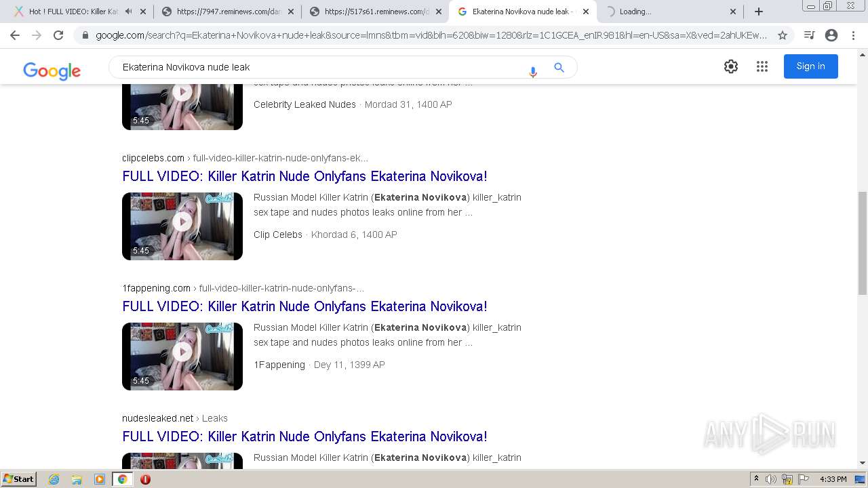Start voice search with the microphone icon
Viewport: 868px width, 488px height.
click(533, 70)
